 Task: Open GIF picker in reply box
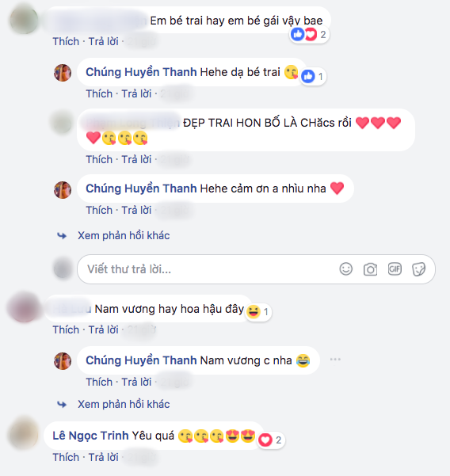click(395, 269)
